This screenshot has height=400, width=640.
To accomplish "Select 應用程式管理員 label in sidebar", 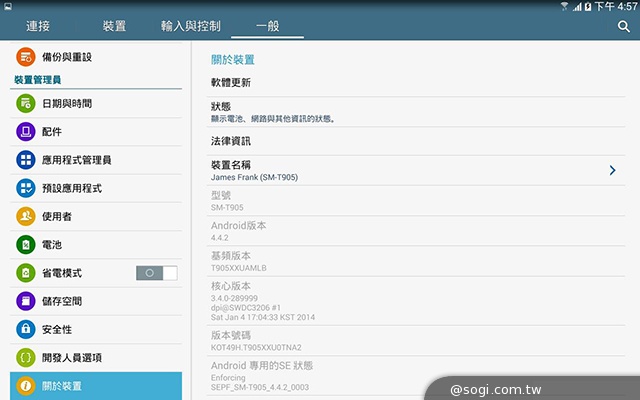I will 77,160.
